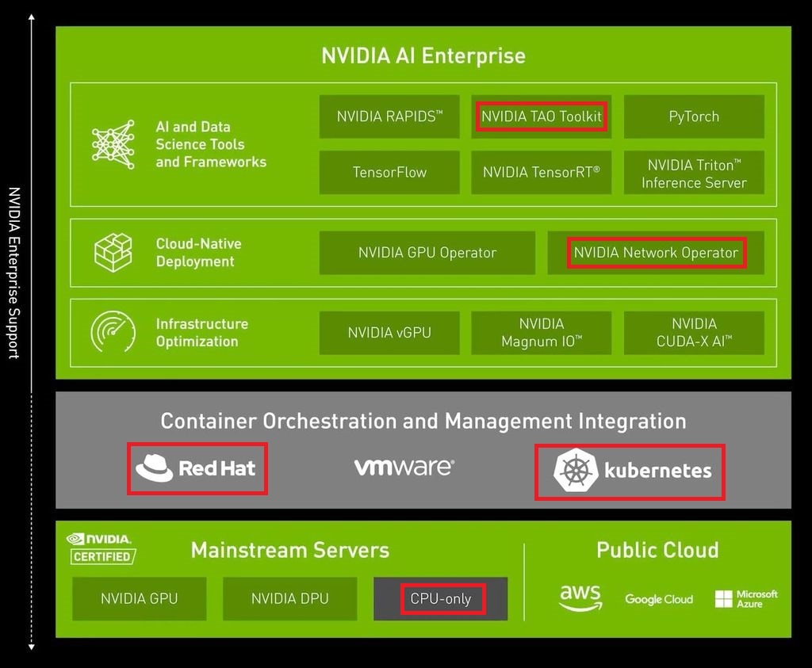Select the Cloud-Native Deployment blocks icon

pos(113,252)
